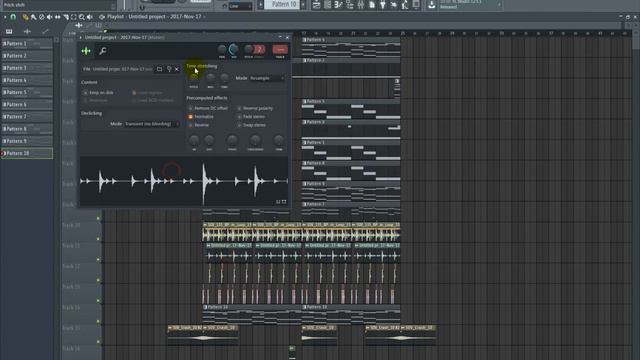This screenshot has height=360, width=640.
Task: Open the wrench settings icon in channel window
Action: (x=102, y=51)
